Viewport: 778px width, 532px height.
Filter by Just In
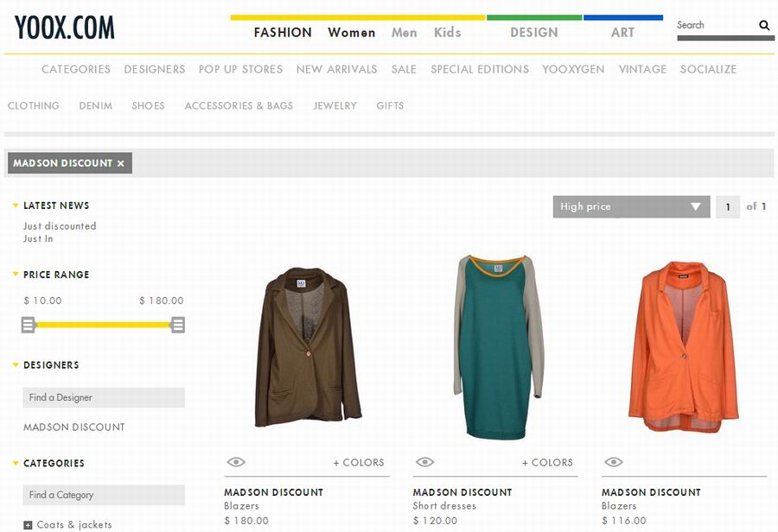click(x=38, y=238)
